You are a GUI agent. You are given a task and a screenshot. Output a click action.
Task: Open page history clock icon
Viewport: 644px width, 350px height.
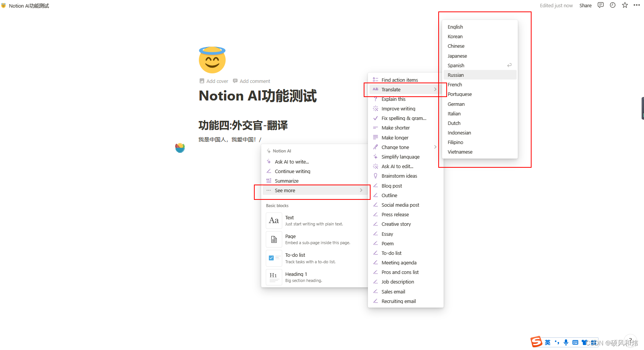613,5
